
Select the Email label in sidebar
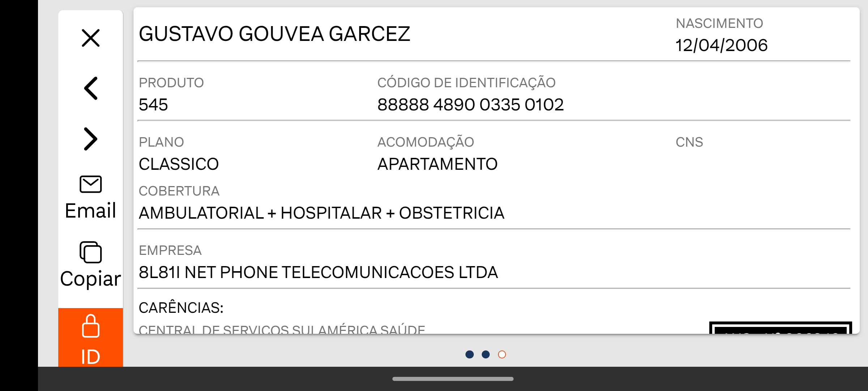(90, 210)
